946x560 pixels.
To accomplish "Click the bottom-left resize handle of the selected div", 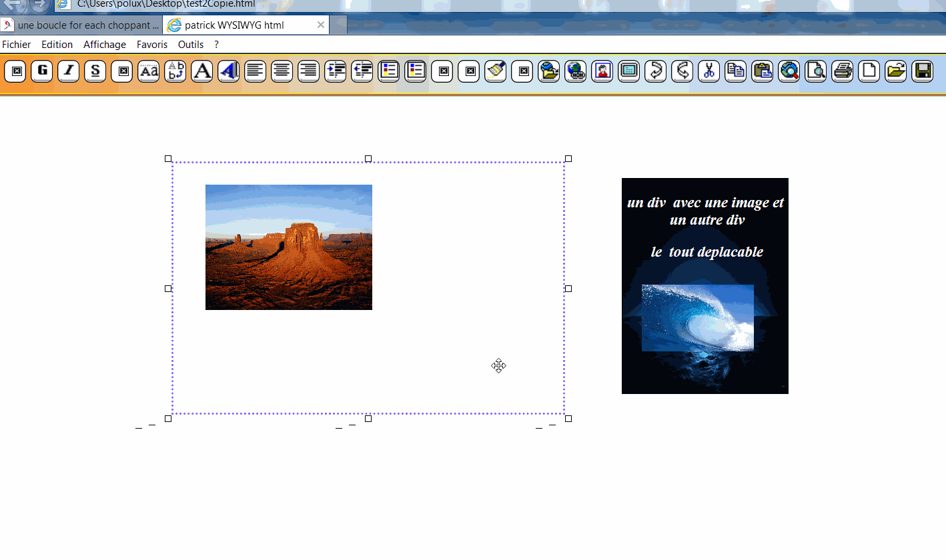I will [x=168, y=419].
